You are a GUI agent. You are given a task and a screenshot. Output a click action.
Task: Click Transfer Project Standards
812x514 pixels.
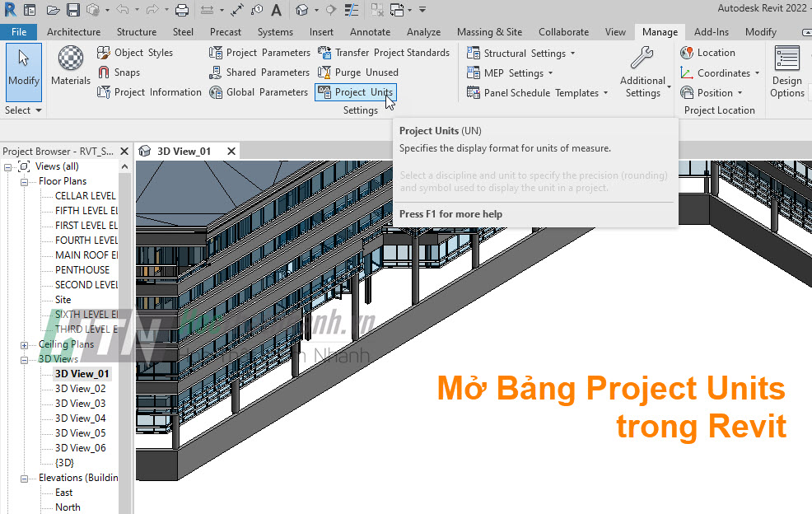tap(384, 53)
